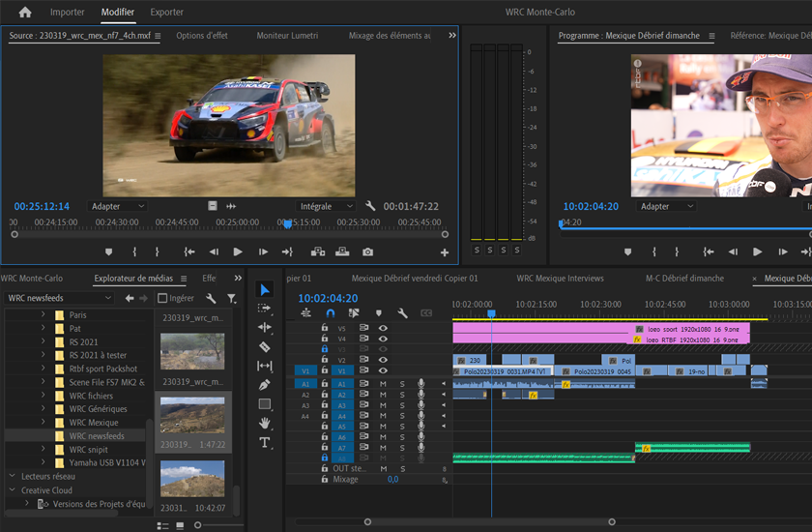Open the Intégrale resolution dropdown
Screen dimensions: 812x532
[326, 206]
